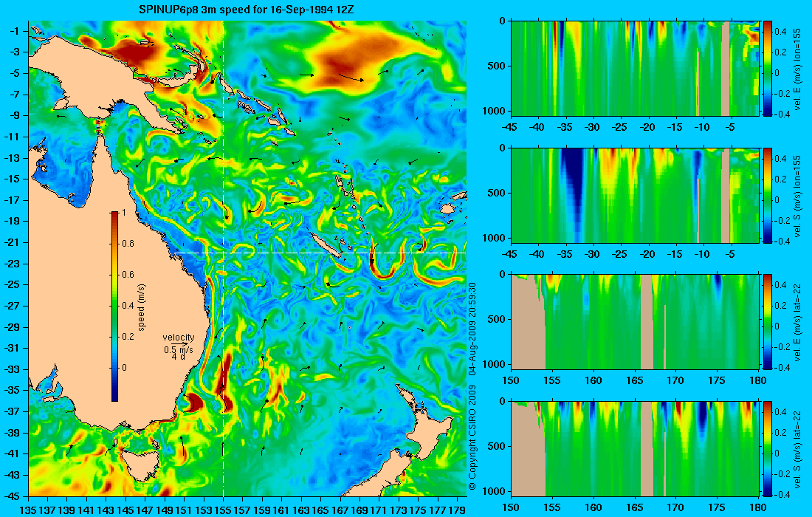The height and width of the screenshot is (517, 812).
Task: Select the eastward velocity section at lon=155
Action: pos(635,68)
